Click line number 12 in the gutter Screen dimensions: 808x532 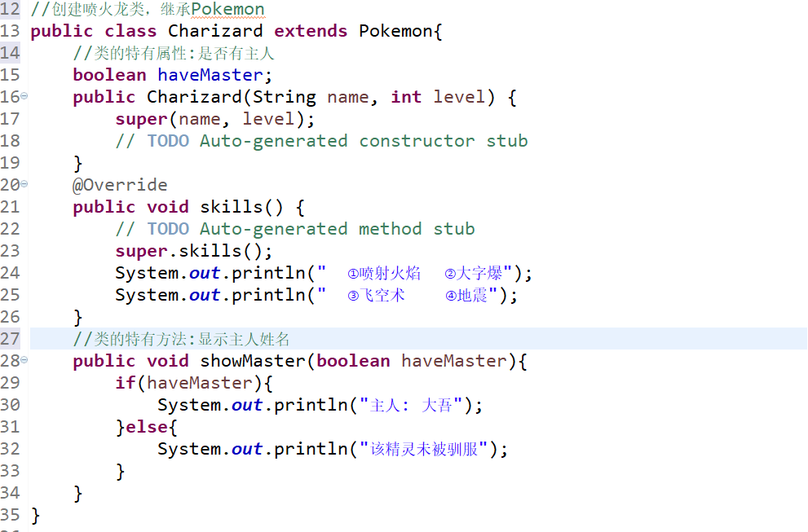11,9
